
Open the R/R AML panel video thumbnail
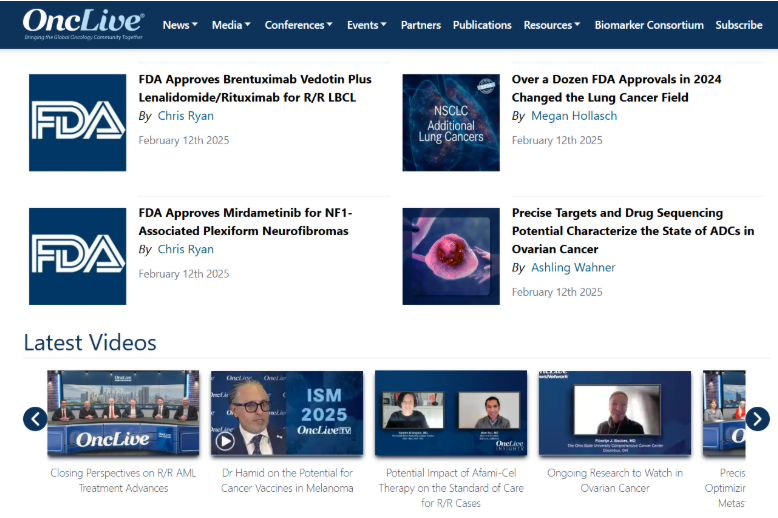(x=123, y=413)
